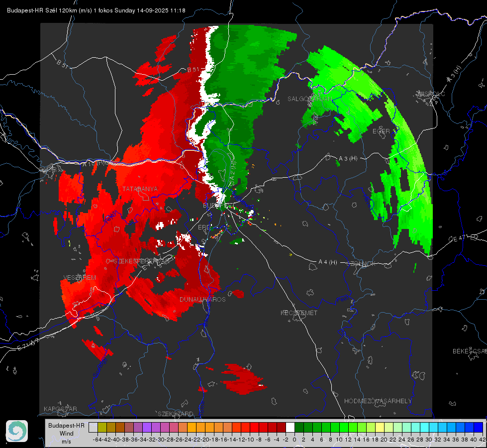Select the darkest green legend swatch right of 0
487x448 pixels.
coord(299,427)
